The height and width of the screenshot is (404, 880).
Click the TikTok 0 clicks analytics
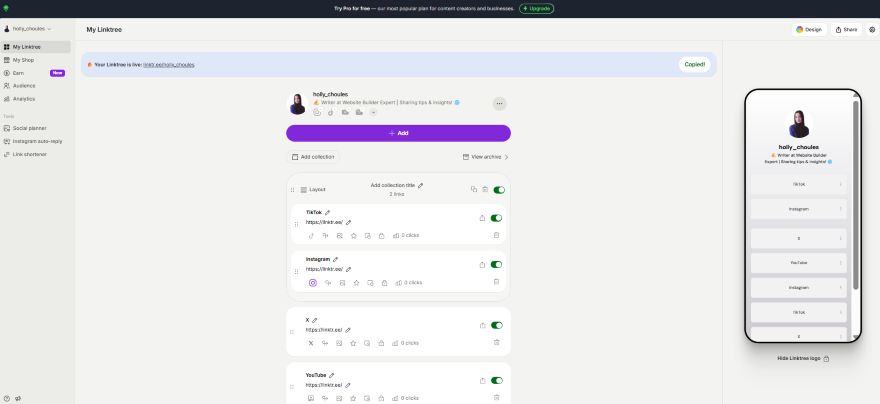pos(406,236)
